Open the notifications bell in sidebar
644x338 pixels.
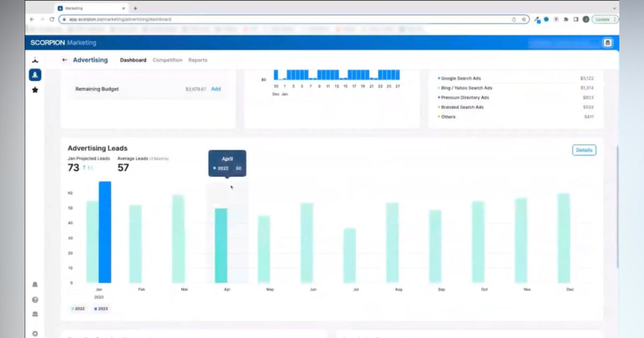click(35, 285)
